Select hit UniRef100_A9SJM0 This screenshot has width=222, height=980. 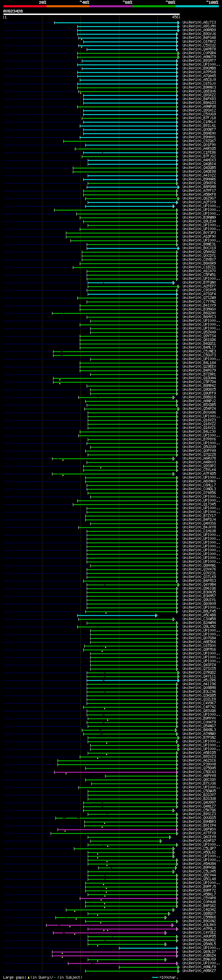199,26
